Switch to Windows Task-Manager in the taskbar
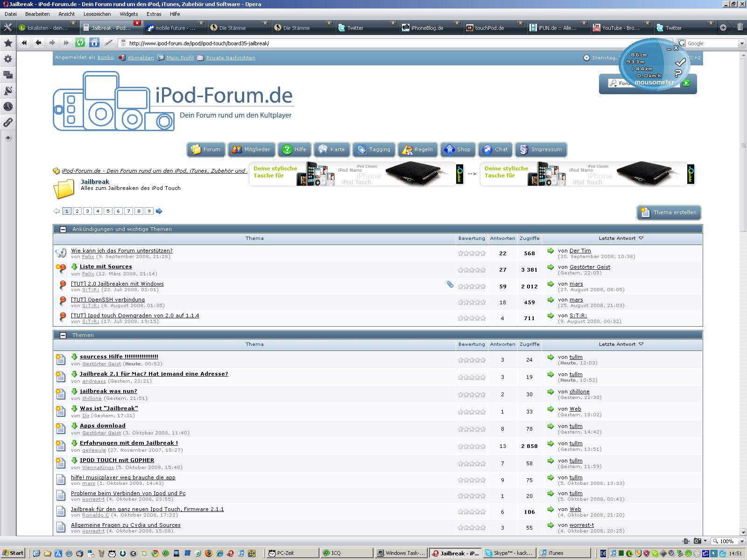 (401, 553)
